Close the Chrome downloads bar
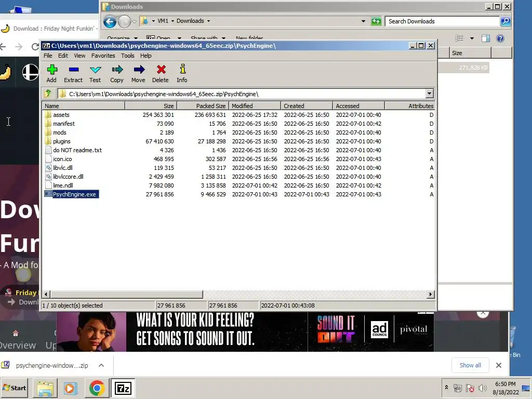532x399 pixels. point(498,365)
